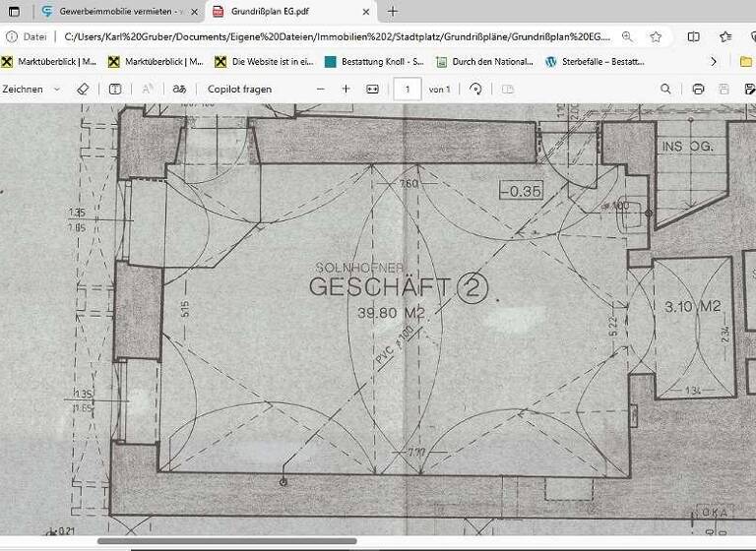Open the other favorites folder

746,62
